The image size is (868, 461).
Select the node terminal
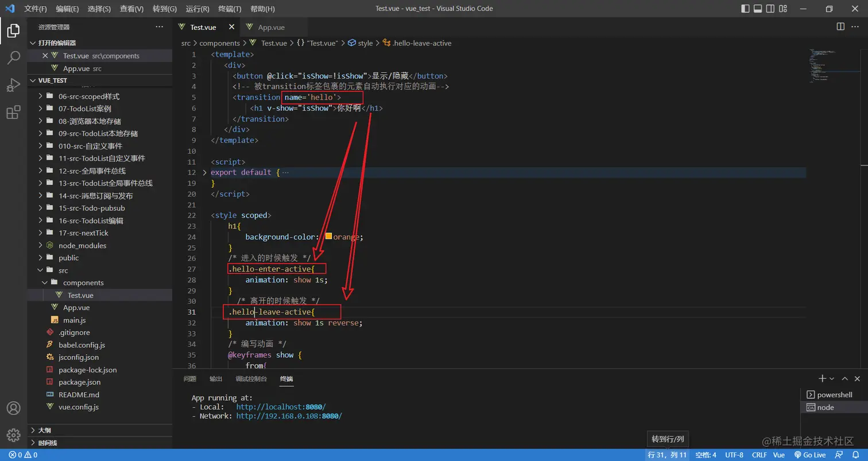pos(834,407)
